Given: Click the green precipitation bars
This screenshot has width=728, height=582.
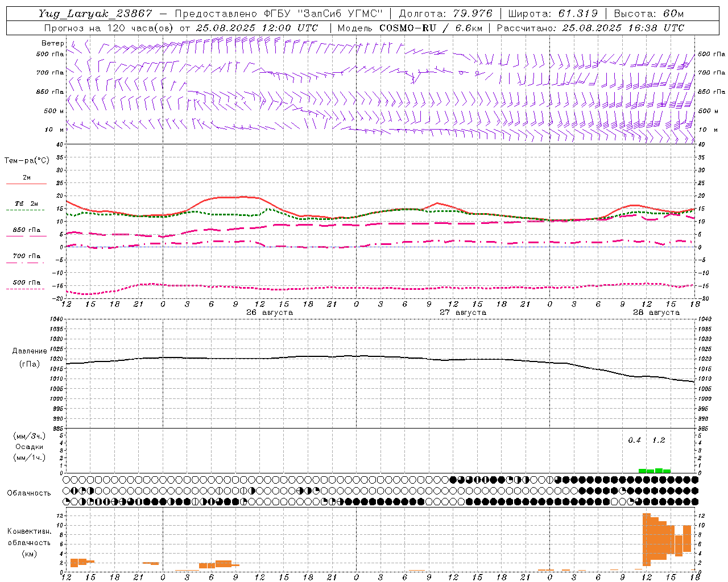Looking at the screenshot, I should [655, 471].
